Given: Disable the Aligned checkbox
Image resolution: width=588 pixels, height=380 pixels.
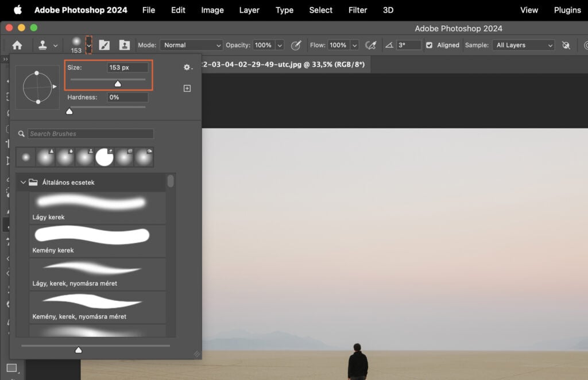Looking at the screenshot, I should point(429,45).
